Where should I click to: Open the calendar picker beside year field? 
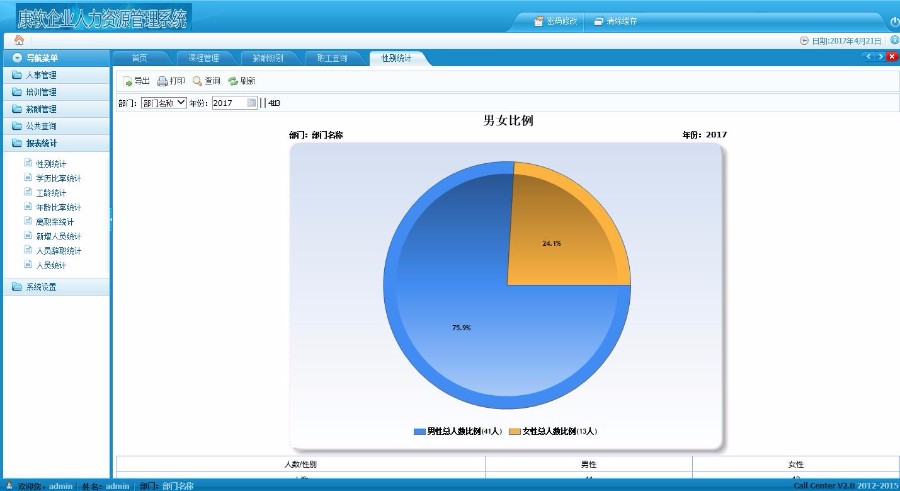(252, 103)
